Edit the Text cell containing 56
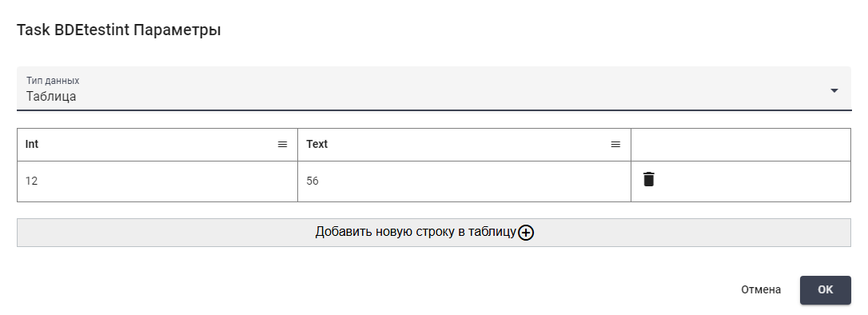Image resolution: width=868 pixels, height=315 pixels. pos(464,181)
